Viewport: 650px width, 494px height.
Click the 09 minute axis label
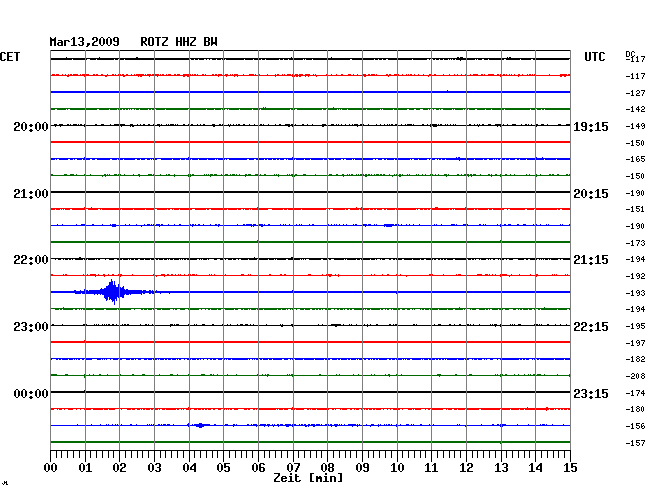[x=362, y=467]
